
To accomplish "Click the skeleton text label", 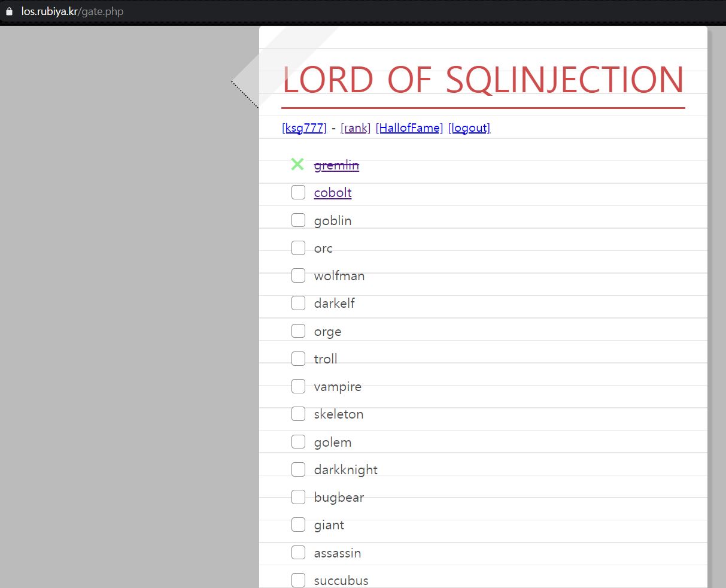I will 339,414.
